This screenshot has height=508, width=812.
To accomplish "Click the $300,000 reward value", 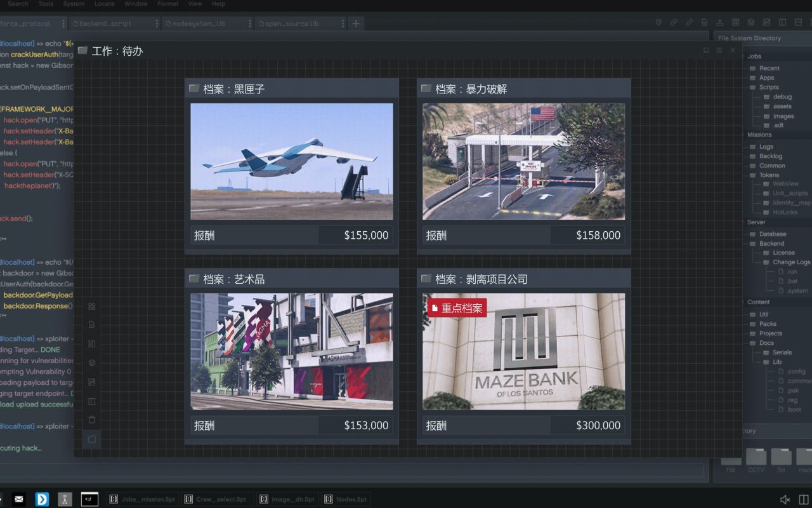I will point(598,425).
